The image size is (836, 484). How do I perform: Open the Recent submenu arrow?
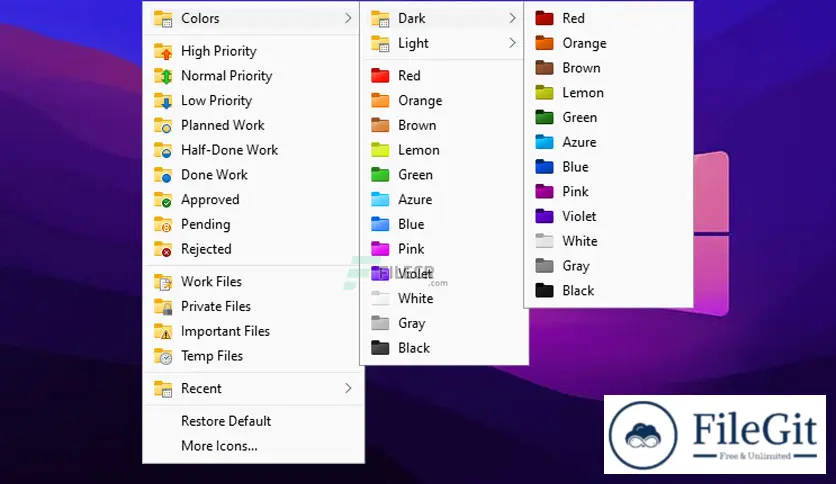[348, 388]
